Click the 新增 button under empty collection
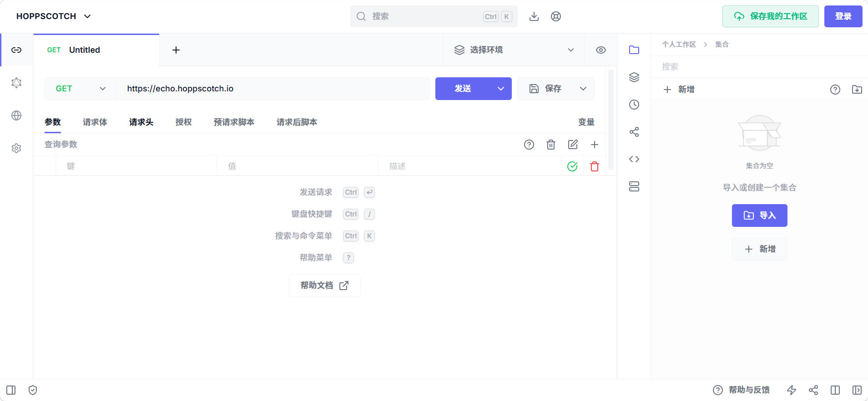868x401 pixels. [760, 249]
